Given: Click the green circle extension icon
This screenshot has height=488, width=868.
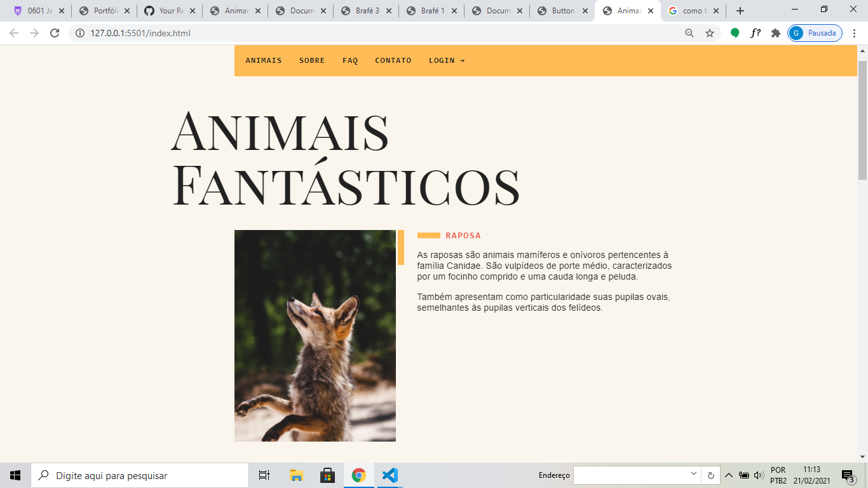Looking at the screenshot, I should click(735, 33).
